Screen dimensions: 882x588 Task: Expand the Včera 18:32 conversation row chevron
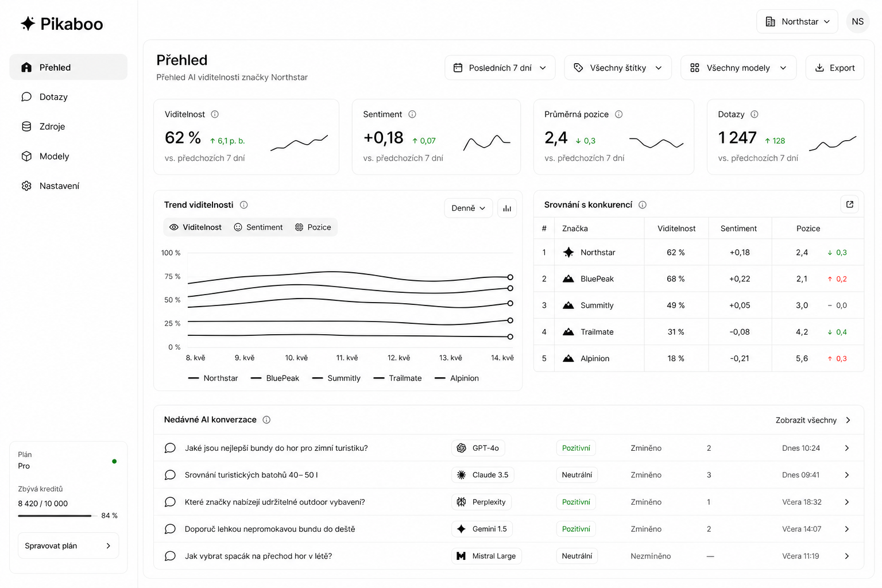pyautogui.click(x=847, y=502)
